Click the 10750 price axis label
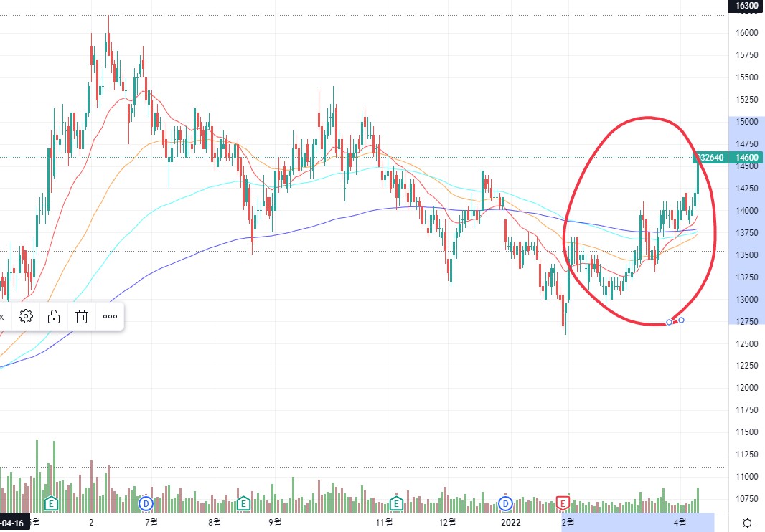The height and width of the screenshot is (532, 765). pos(747,499)
